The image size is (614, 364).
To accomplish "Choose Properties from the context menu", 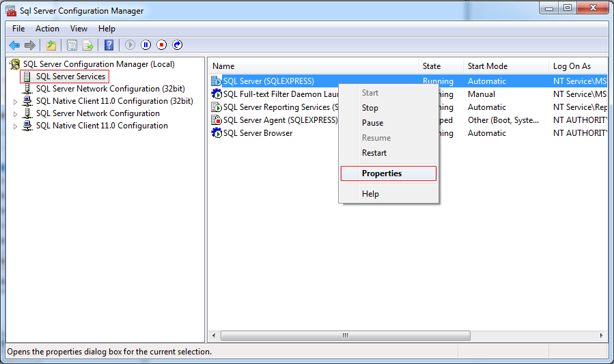I will (x=389, y=173).
